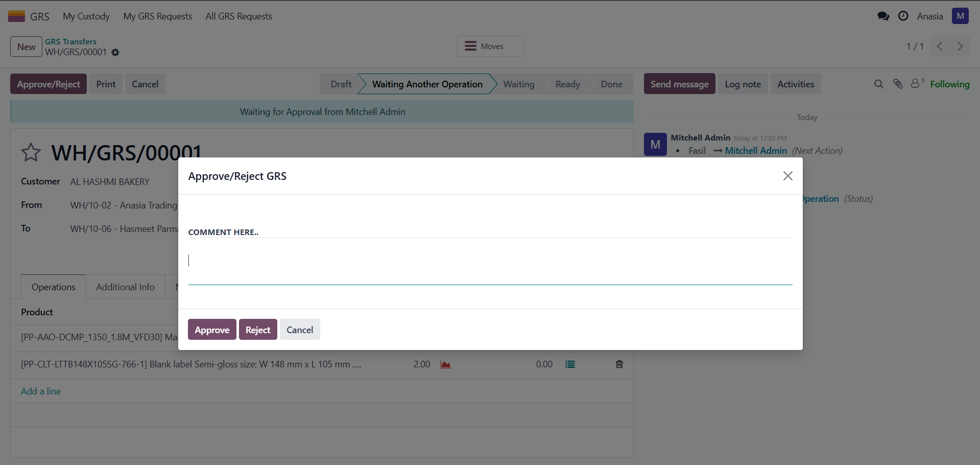Click the Add a line link
980x465 pixels.
41,391
